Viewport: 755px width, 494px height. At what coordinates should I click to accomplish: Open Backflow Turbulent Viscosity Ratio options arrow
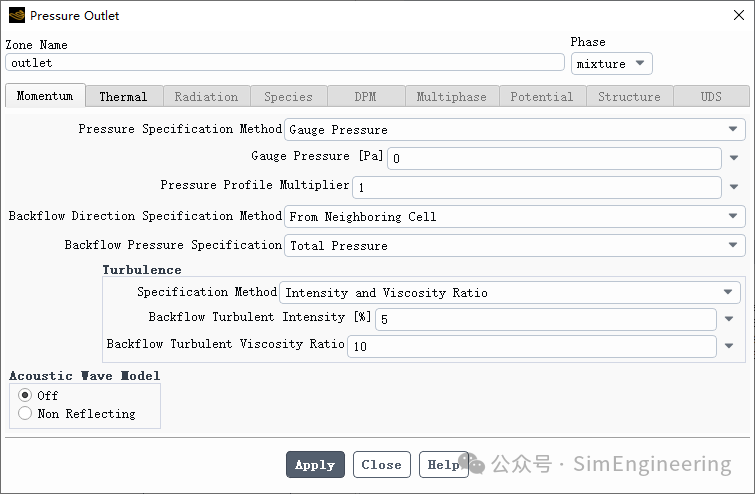tap(729, 346)
